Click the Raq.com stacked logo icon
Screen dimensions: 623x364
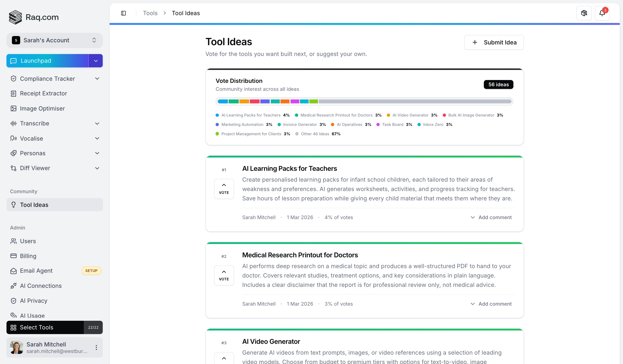[15, 17]
